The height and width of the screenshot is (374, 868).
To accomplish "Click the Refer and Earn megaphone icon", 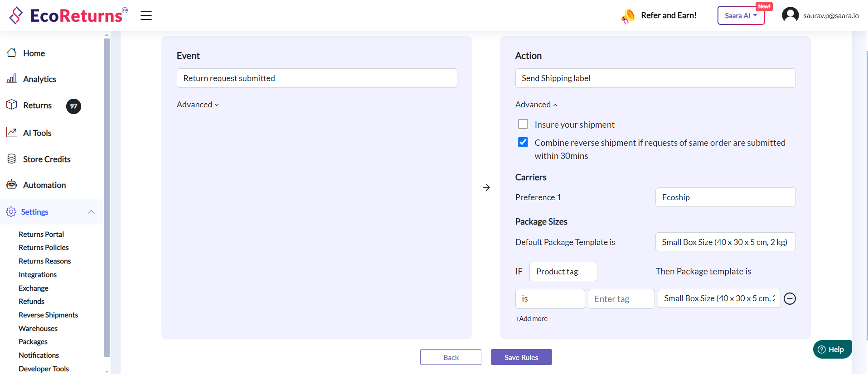I will click(x=628, y=16).
